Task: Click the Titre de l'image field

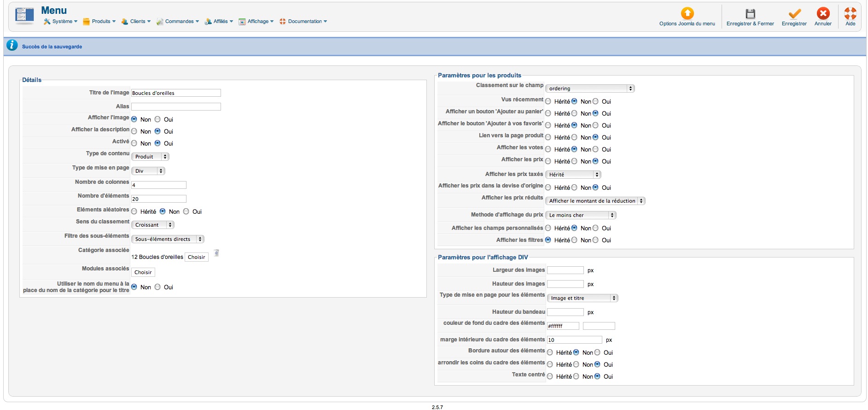Action: pyautogui.click(x=176, y=93)
